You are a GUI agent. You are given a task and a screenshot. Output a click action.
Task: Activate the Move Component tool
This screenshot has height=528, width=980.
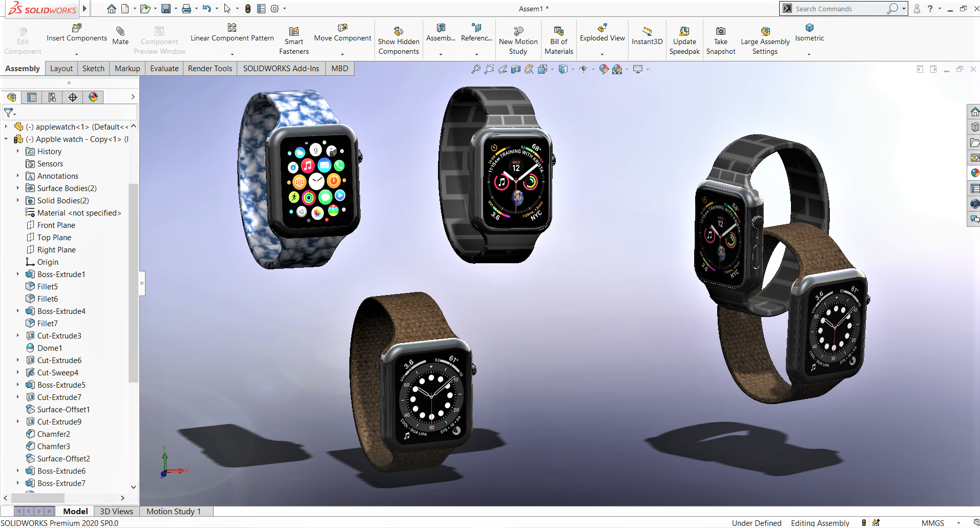(x=343, y=33)
